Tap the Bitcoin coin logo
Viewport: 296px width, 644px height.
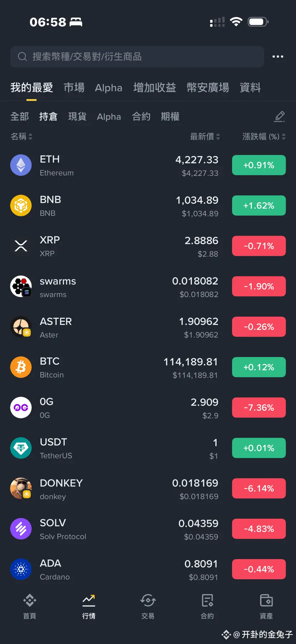pyautogui.click(x=21, y=367)
